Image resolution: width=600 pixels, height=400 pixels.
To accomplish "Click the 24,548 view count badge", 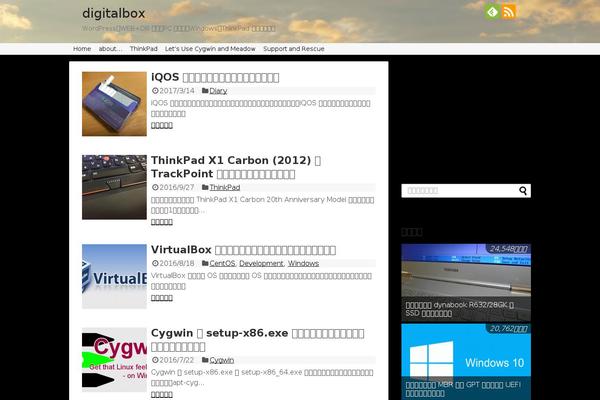I will (x=509, y=249).
